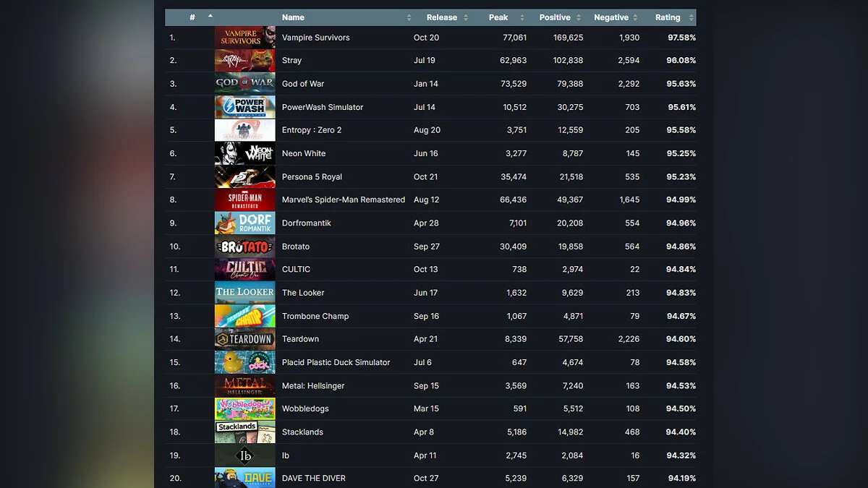Image resolution: width=868 pixels, height=488 pixels.
Task: Select Stray's 96.08% rating value
Action: coord(681,61)
